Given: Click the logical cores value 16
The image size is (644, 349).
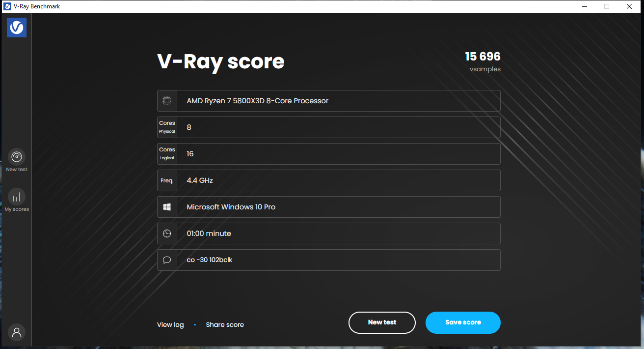Looking at the screenshot, I should (x=190, y=154).
